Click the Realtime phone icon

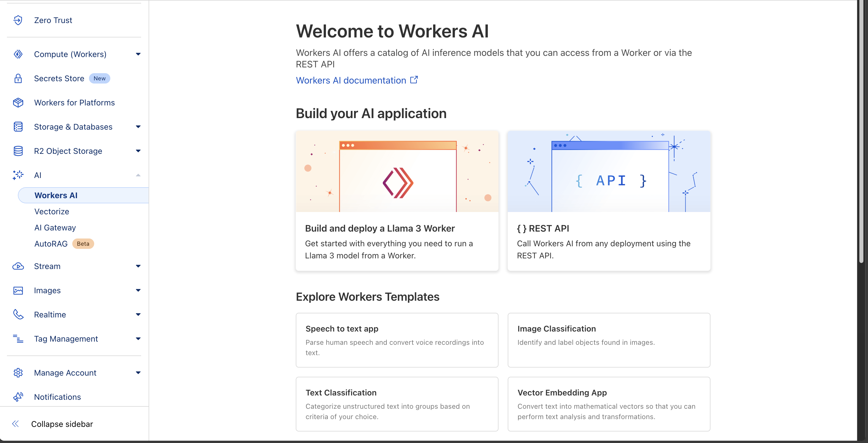coord(18,315)
